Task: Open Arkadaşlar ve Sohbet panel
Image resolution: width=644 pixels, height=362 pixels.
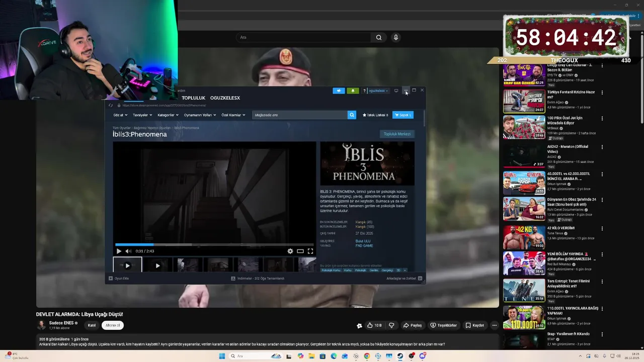Action: click(404, 279)
